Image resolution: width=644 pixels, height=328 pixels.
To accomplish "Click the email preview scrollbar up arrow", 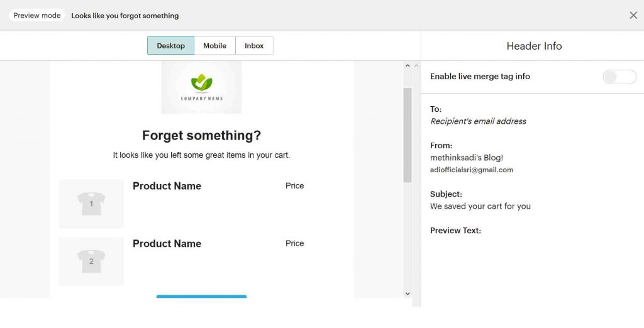I will (408, 66).
